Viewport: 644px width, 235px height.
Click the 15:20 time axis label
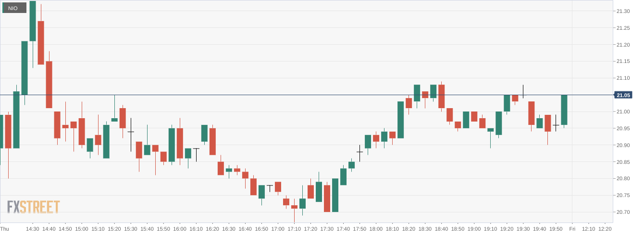coord(114,229)
